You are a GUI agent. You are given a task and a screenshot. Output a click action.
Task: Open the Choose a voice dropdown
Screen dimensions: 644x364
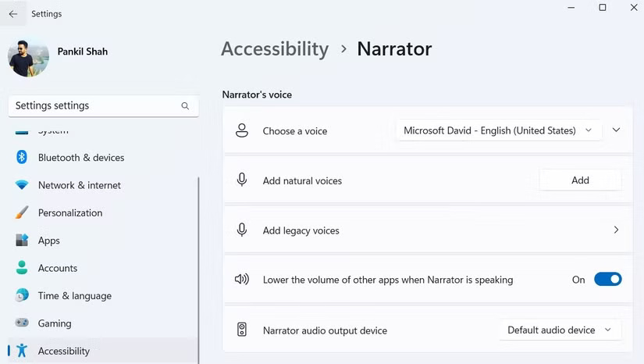498,130
